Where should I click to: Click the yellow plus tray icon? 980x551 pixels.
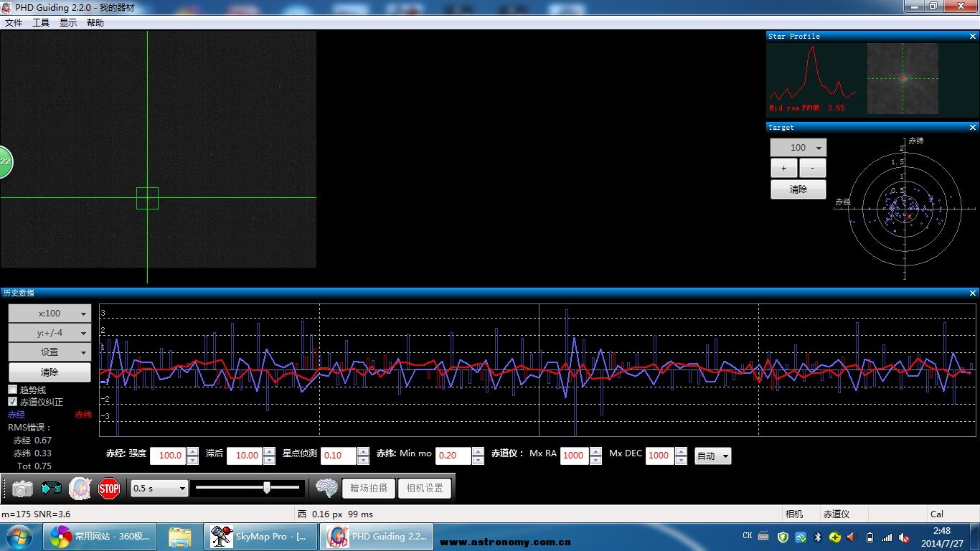click(x=834, y=537)
